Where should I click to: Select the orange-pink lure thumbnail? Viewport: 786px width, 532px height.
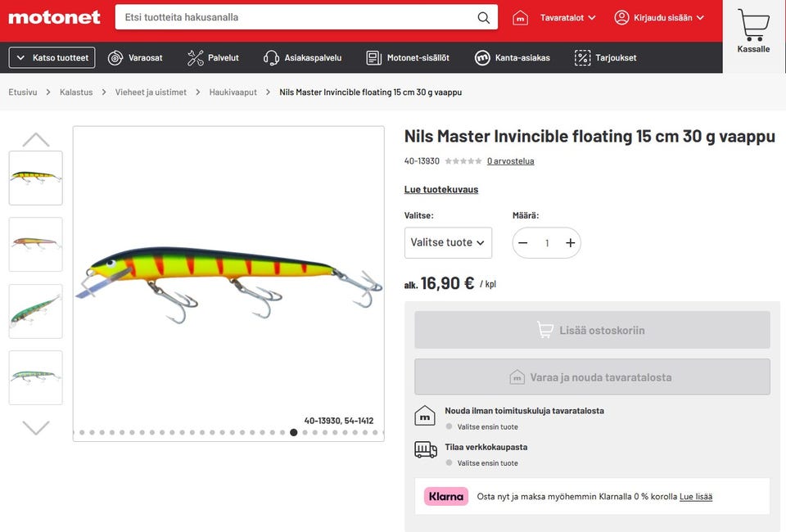point(35,245)
